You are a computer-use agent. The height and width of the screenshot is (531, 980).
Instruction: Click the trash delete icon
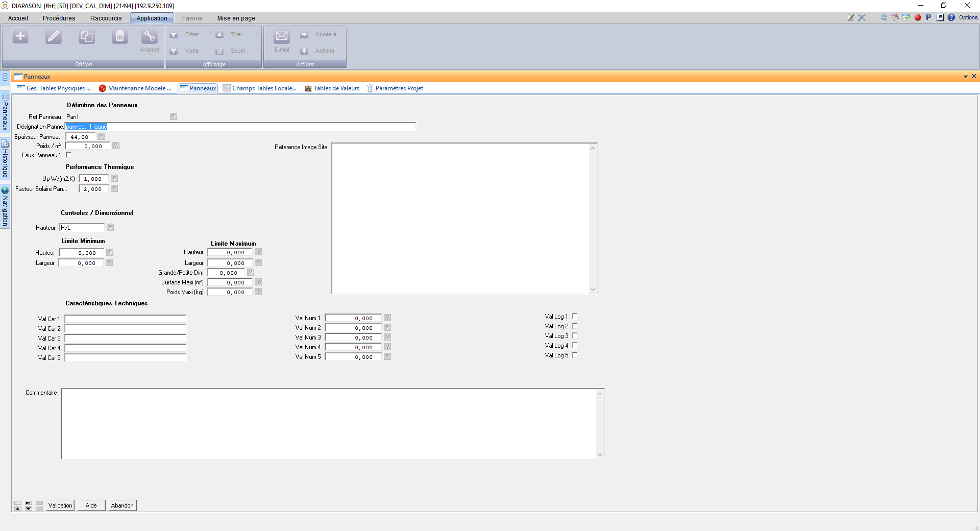(x=119, y=36)
